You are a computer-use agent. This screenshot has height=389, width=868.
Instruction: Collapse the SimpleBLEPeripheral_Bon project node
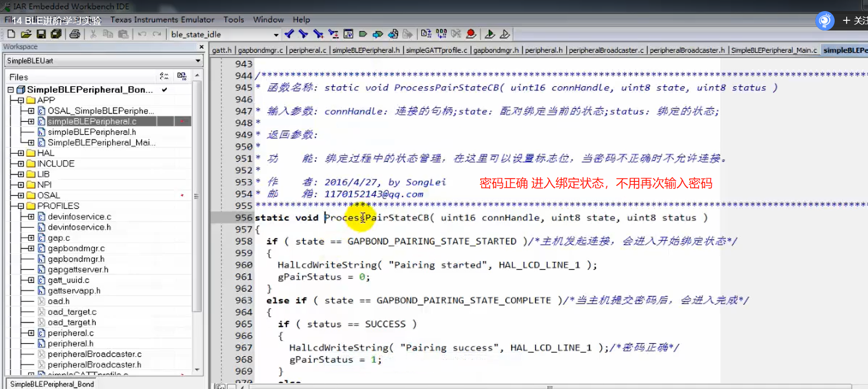click(11, 90)
